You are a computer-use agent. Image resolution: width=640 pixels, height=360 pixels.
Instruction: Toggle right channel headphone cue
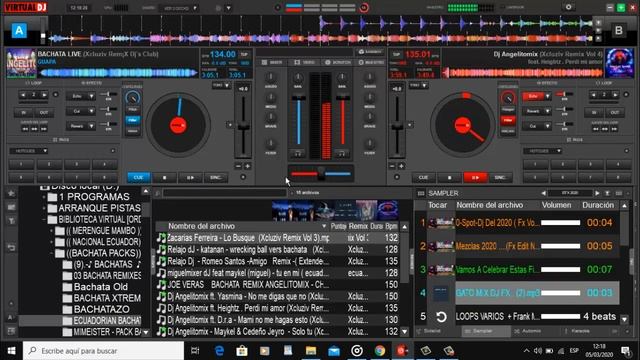pyautogui.click(x=342, y=154)
